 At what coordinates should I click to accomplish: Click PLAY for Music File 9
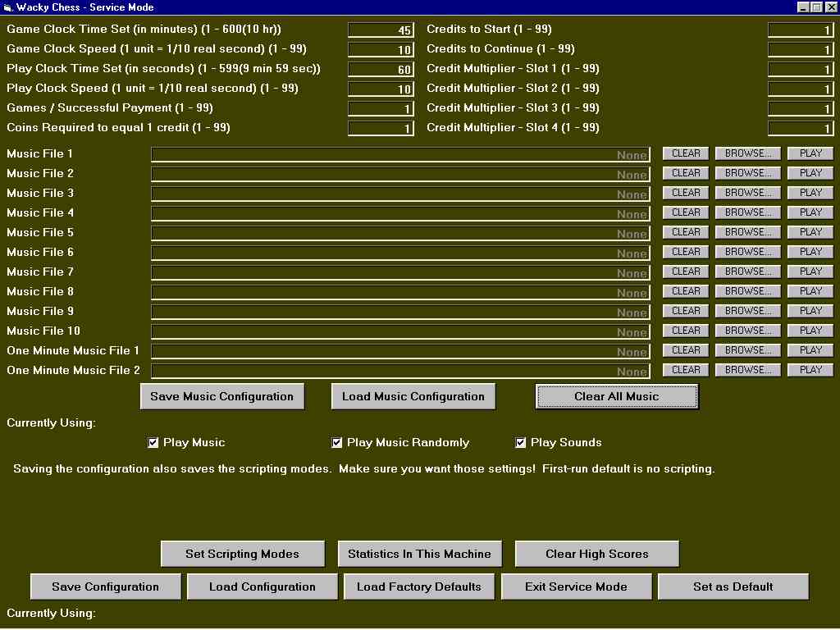[x=810, y=311]
